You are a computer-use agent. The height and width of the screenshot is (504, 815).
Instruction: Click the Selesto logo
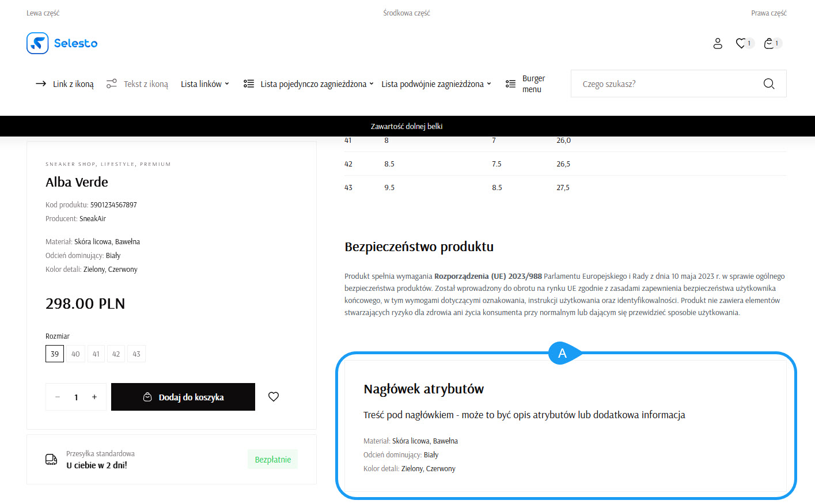(x=62, y=43)
